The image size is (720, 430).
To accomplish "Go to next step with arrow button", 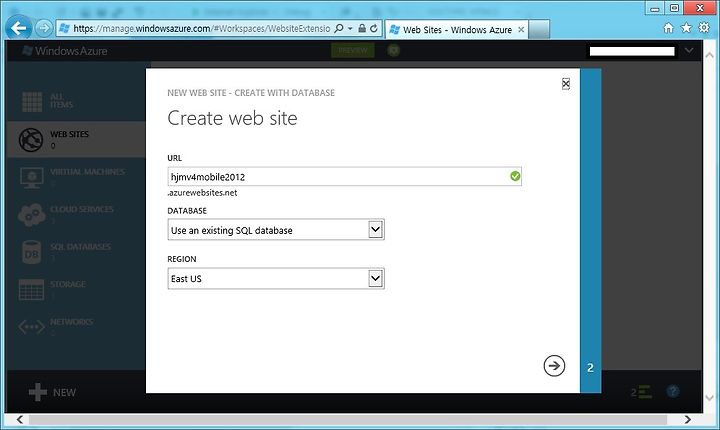I will [554, 366].
